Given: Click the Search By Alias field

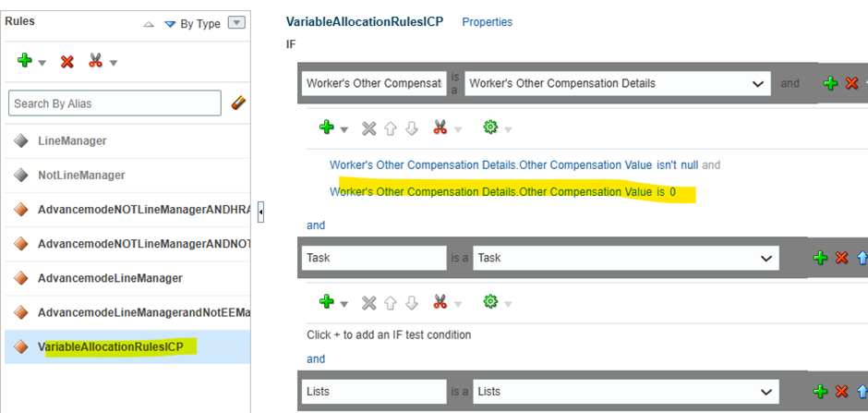Looking at the screenshot, I should 115,103.
